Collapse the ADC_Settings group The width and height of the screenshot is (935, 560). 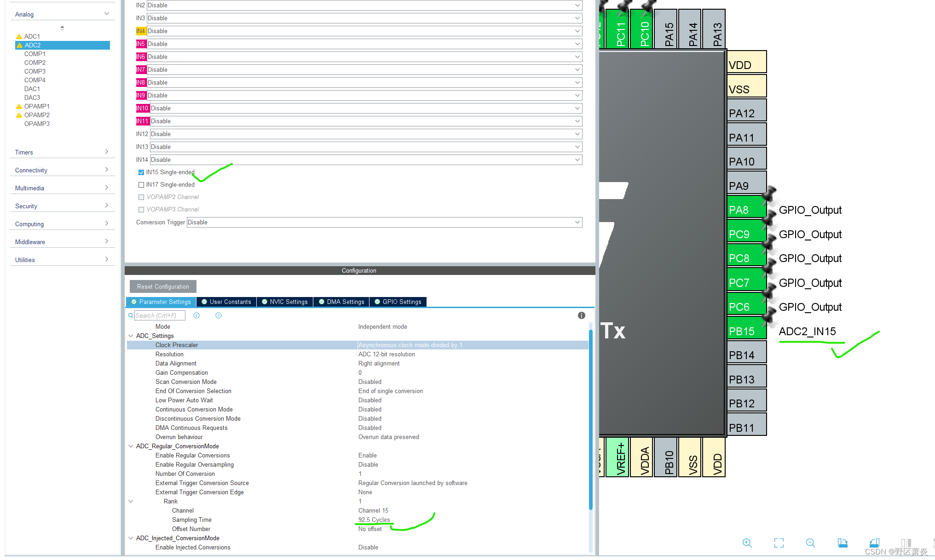[131, 336]
